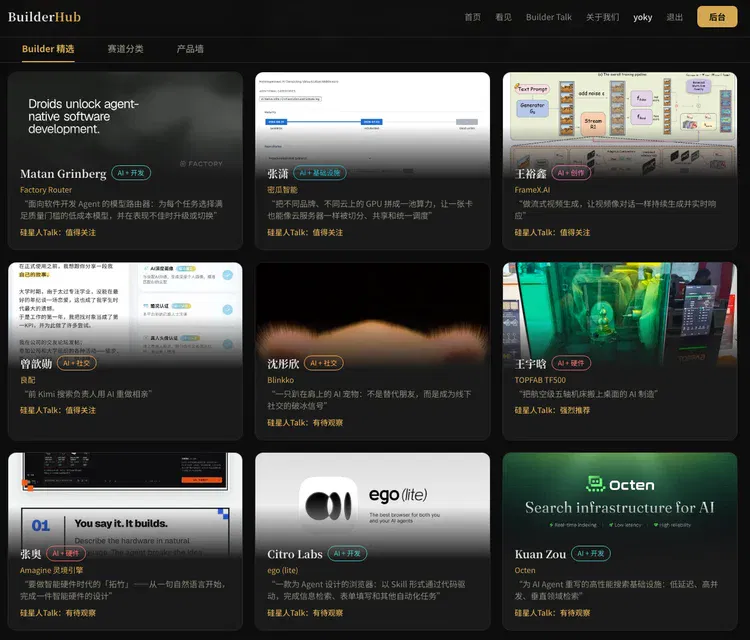Click the name 张奥
750x640 pixels.
[x=31, y=554]
